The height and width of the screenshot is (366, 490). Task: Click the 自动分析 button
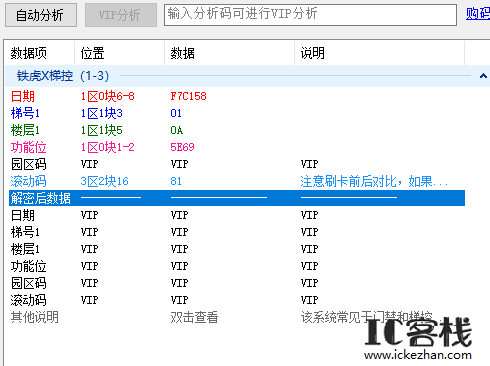(41, 15)
